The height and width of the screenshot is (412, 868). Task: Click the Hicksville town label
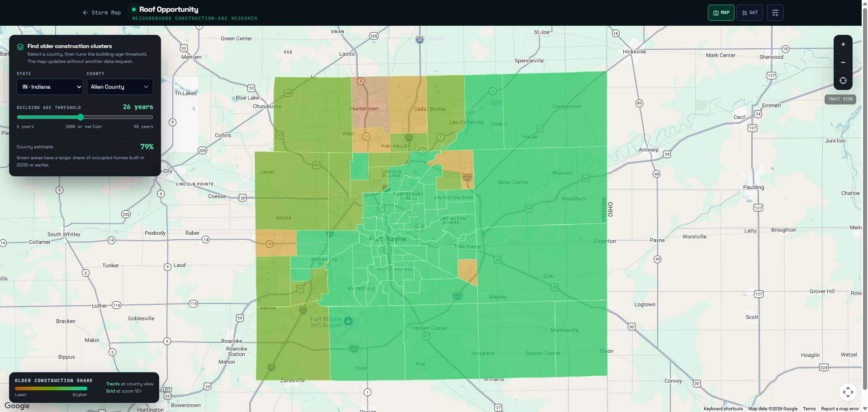[x=634, y=52]
